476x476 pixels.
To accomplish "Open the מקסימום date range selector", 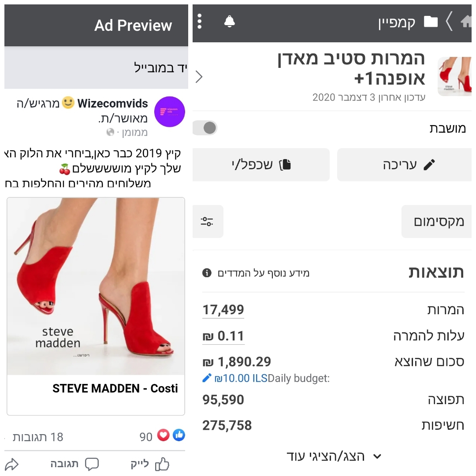I will click(x=436, y=221).
